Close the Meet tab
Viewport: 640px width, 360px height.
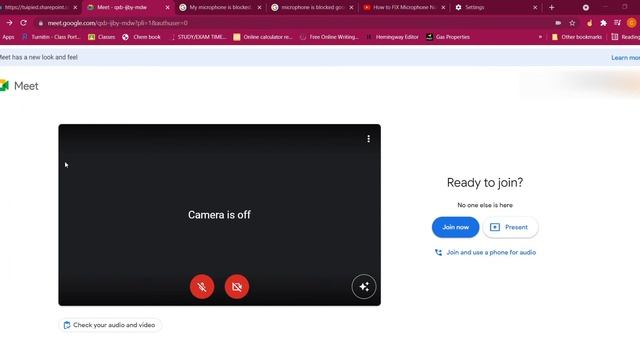tap(167, 7)
